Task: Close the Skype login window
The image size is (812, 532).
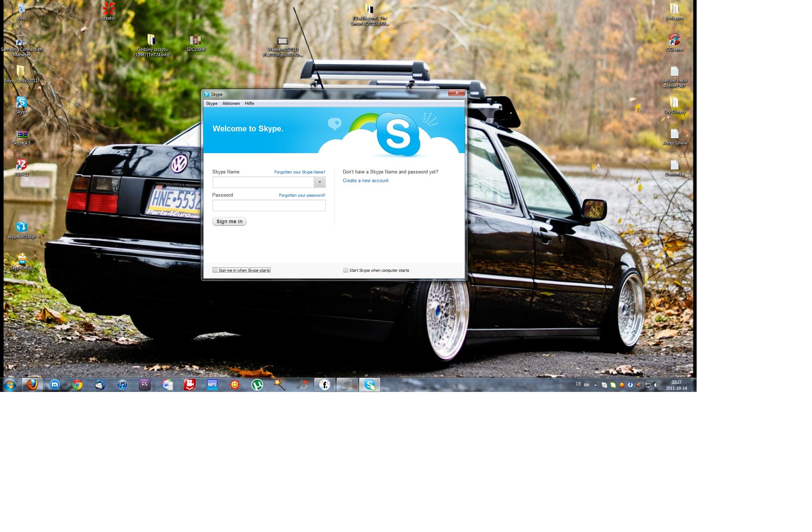Action: point(457,93)
